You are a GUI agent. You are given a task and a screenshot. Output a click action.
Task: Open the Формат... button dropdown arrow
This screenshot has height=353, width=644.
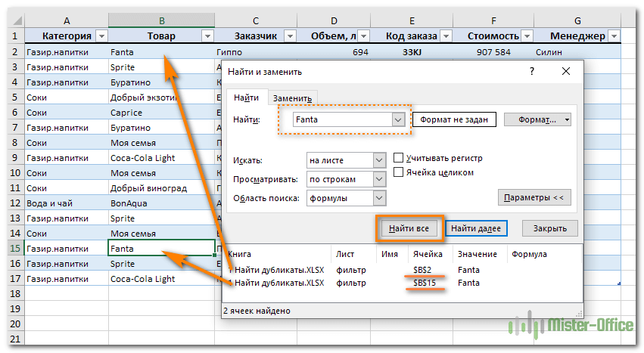(567, 119)
